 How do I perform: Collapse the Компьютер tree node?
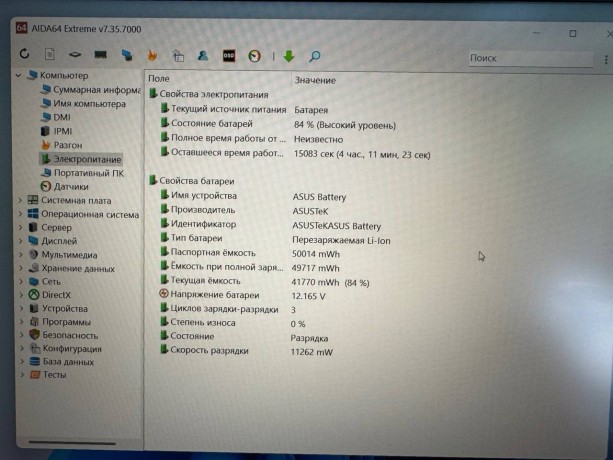click(x=18, y=75)
